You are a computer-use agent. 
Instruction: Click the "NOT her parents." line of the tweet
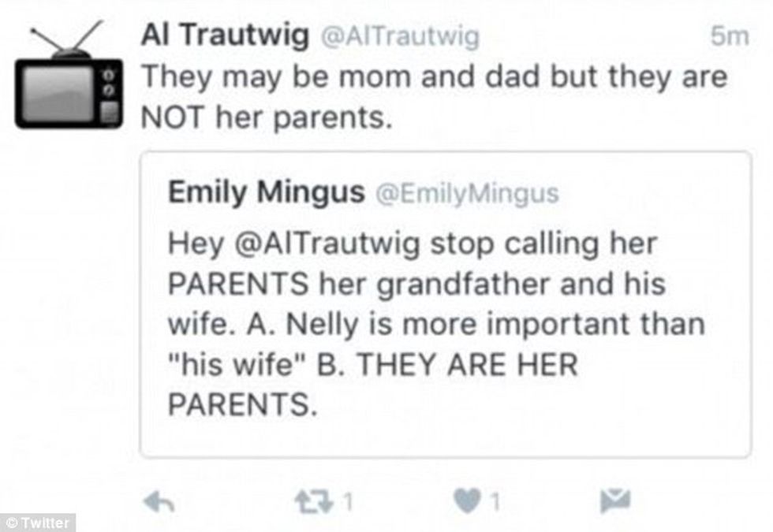[266, 117]
